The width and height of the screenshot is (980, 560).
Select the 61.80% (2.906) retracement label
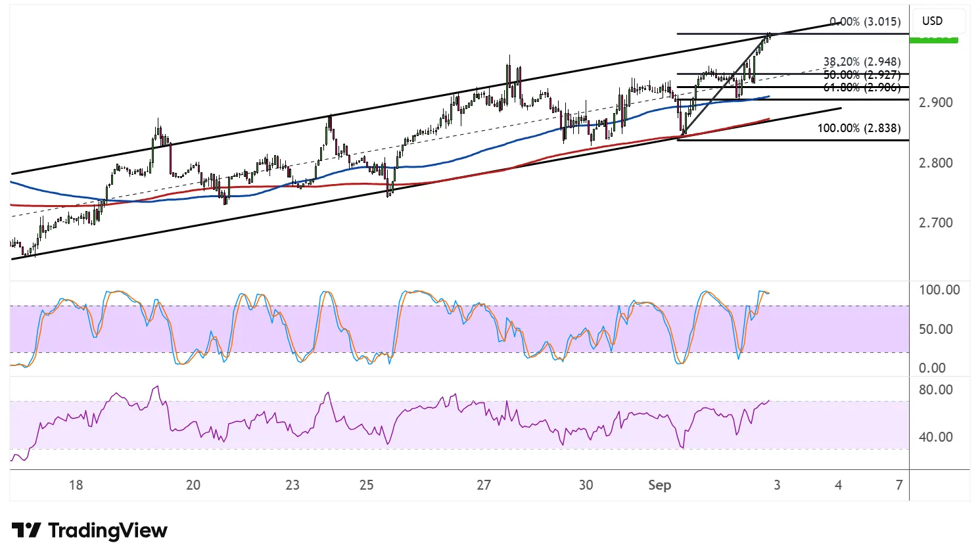tap(862, 87)
